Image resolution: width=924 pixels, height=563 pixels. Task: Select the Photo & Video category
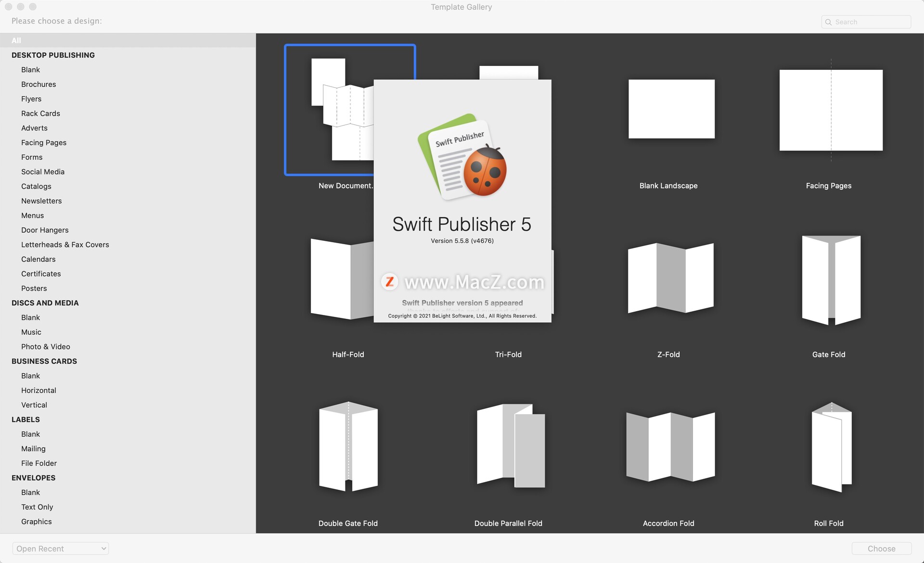tap(45, 347)
